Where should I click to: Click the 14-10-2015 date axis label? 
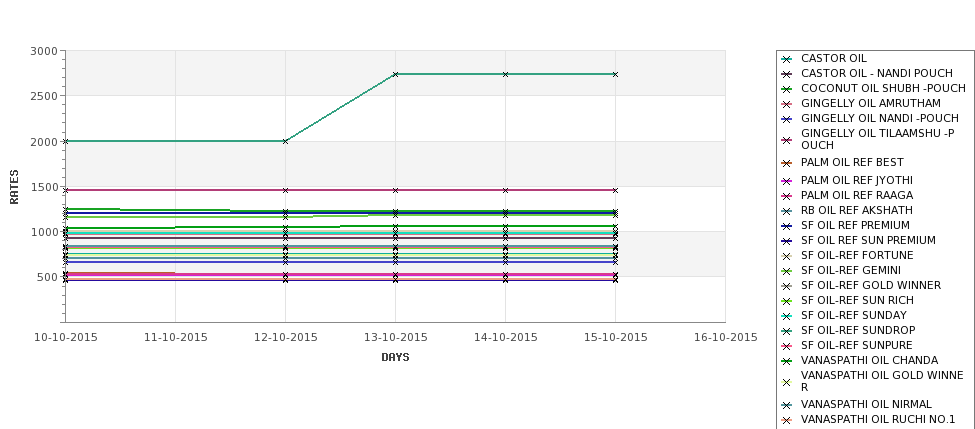[506, 338]
